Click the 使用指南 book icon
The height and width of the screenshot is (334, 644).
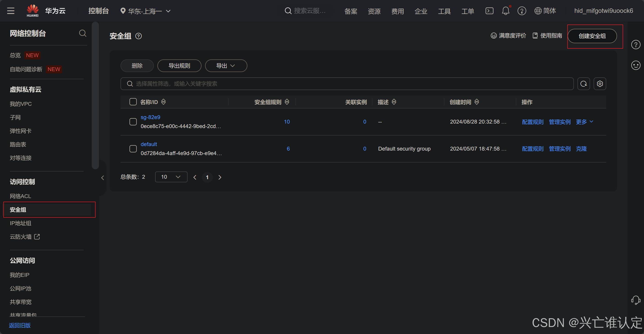tap(535, 36)
